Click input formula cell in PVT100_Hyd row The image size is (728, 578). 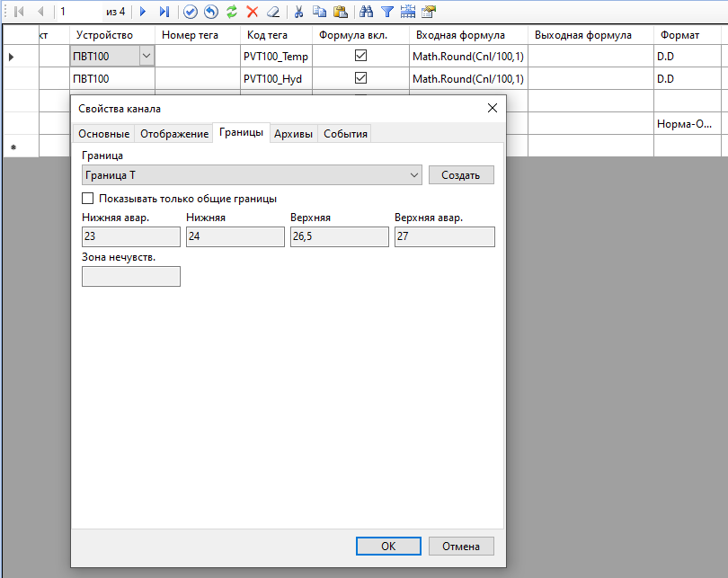(468, 78)
